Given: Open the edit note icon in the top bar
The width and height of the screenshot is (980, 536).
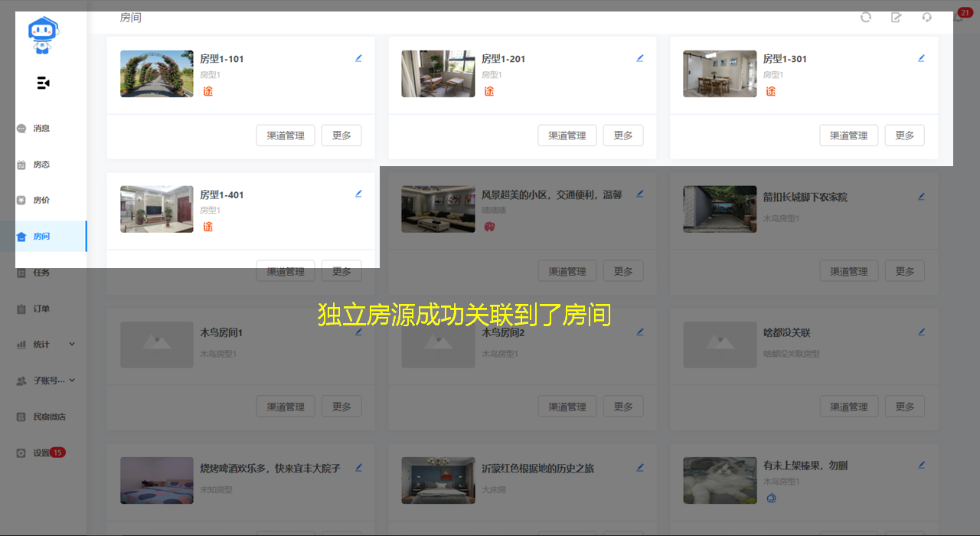Looking at the screenshot, I should pyautogui.click(x=897, y=17).
